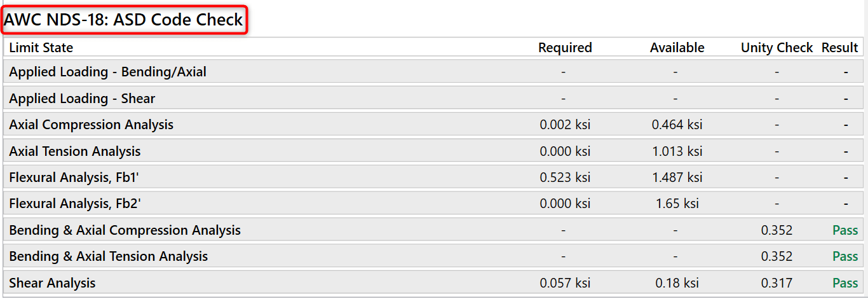Click the 0.464 ksi available compression value
868x299 pixels.
pyautogui.click(x=677, y=125)
